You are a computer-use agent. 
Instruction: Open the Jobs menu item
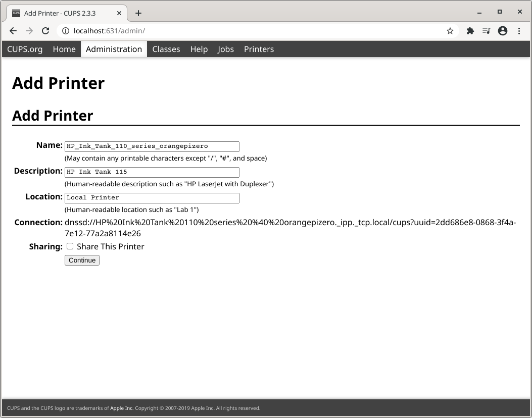pos(225,49)
